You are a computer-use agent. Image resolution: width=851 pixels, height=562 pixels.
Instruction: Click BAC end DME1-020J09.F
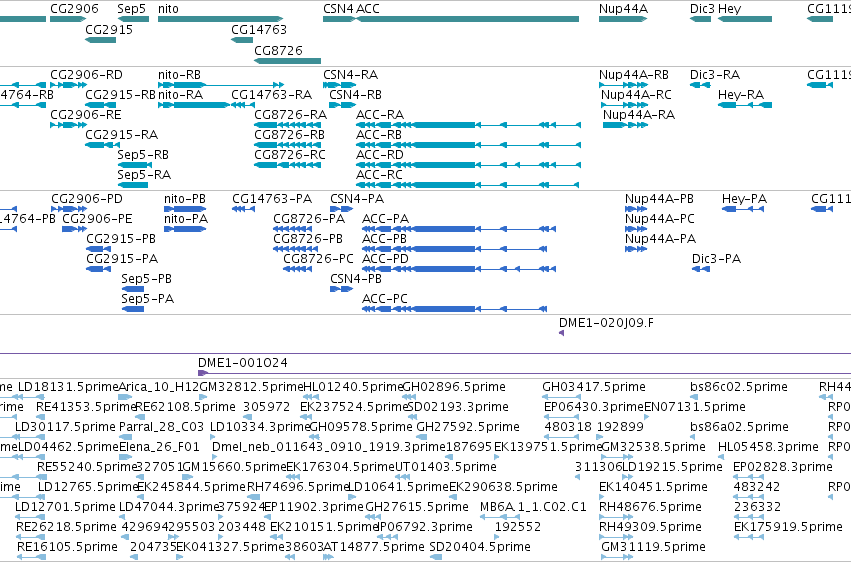562,333
